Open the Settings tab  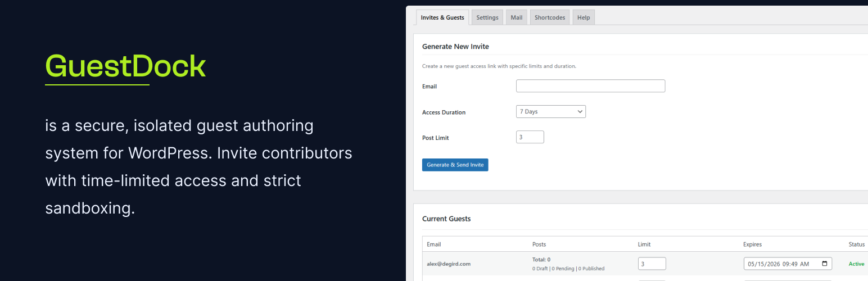[487, 17]
